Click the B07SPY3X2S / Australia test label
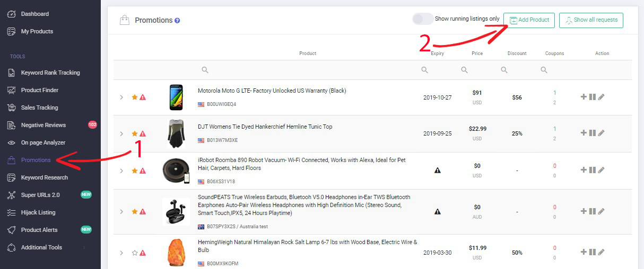 point(237,226)
